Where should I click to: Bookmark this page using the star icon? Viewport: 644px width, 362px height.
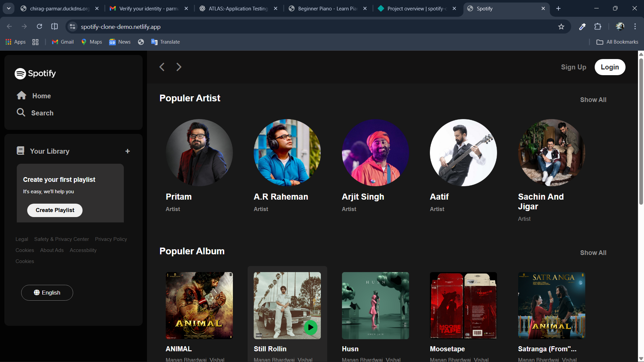click(x=561, y=27)
